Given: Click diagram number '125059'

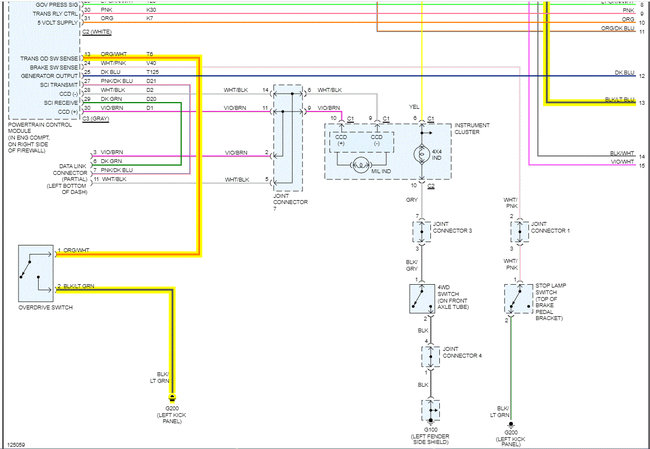Looking at the screenshot, I should click(17, 444).
